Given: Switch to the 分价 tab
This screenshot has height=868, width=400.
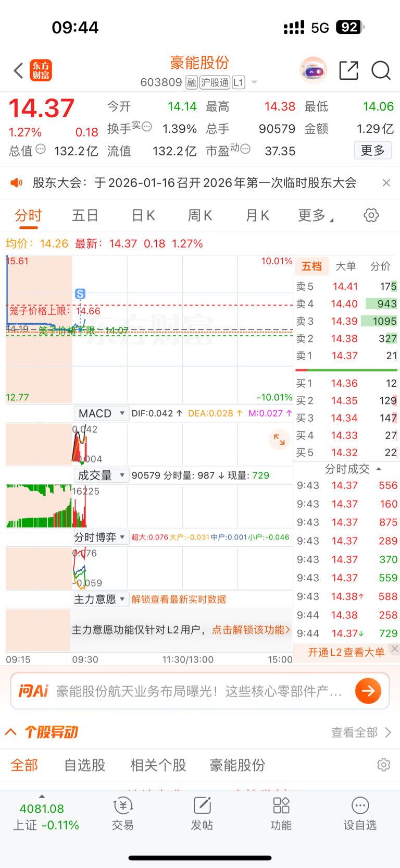Looking at the screenshot, I should 381,266.
